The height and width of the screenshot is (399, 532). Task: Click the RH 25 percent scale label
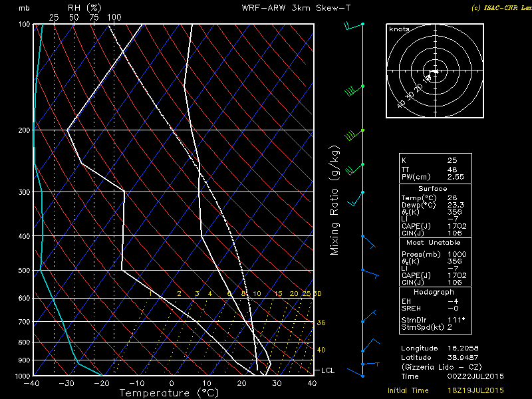click(x=54, y=17)
